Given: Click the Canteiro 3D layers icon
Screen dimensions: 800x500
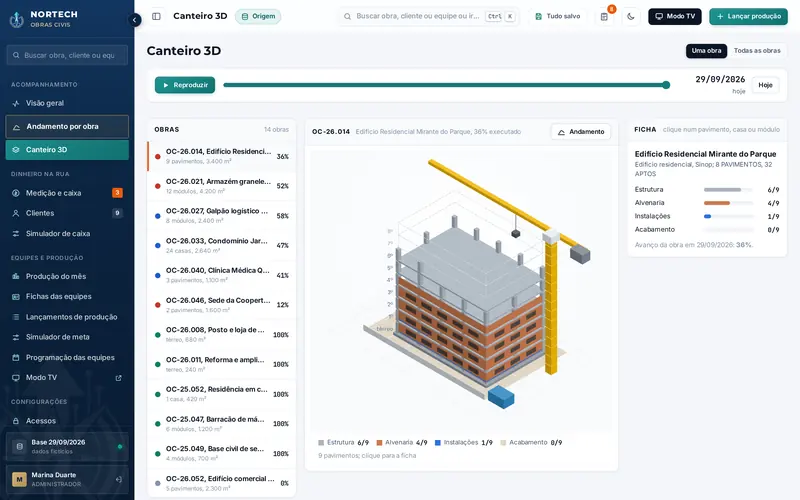Looking at the screenshot, I should [16, 150].
